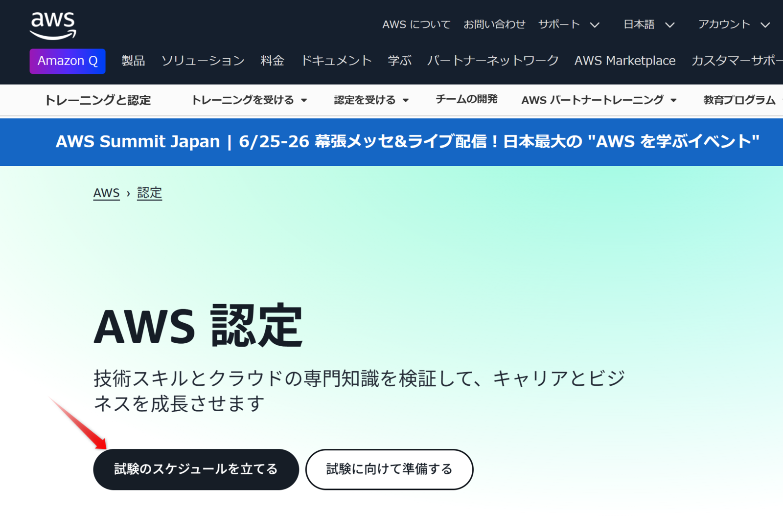Viewport: 783px width, 532px height.
Task: Select 料金 from the top navigation
Action: point(273,61)
